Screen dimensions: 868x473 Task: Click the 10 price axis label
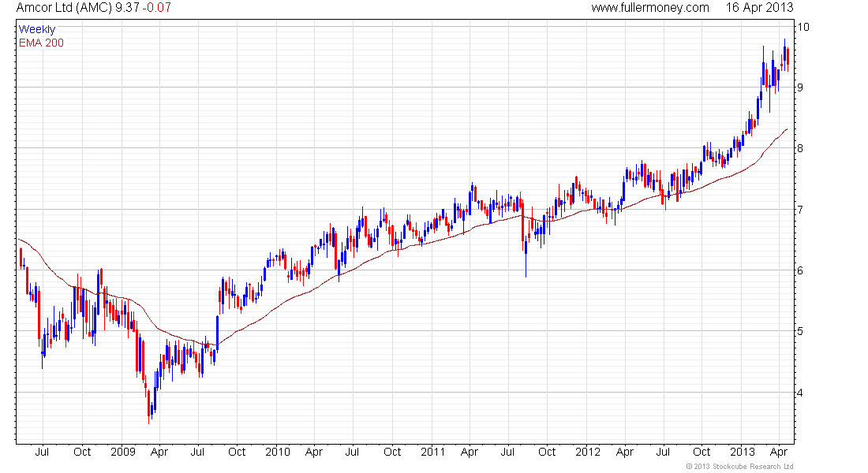click(x=803, y=27)
